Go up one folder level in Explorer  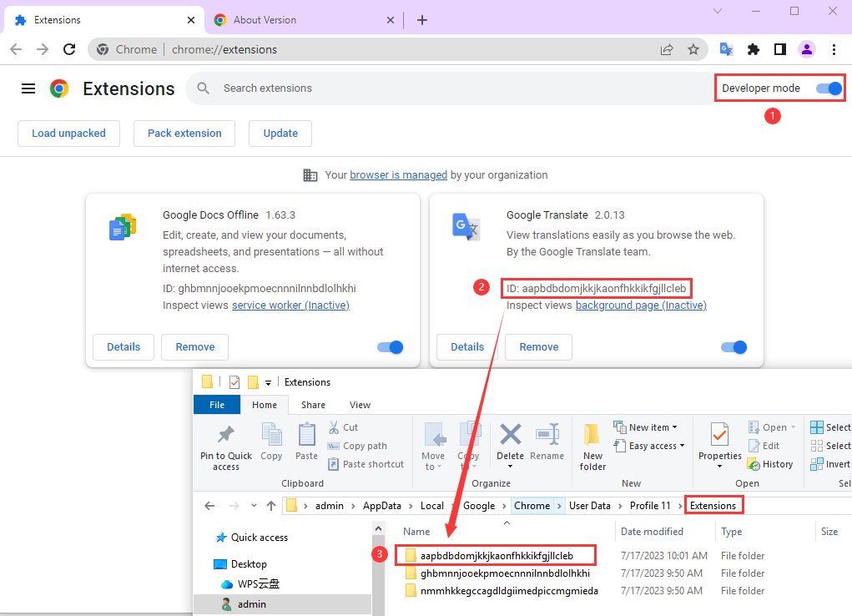pyautogui.click(x=271, y=506)
